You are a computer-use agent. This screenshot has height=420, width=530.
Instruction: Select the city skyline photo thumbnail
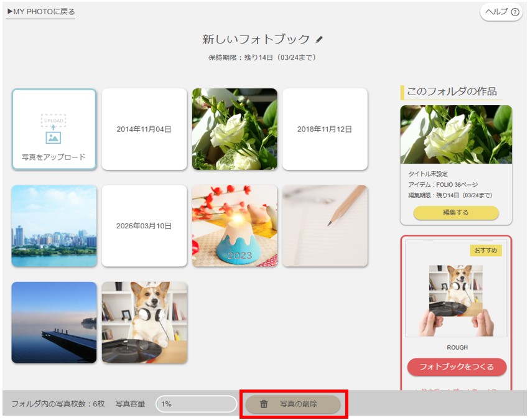[54, 226]
